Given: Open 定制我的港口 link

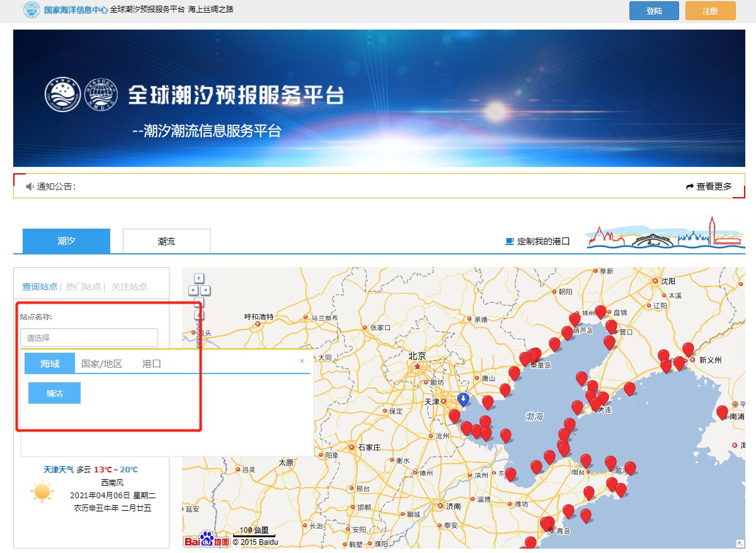Looking at the screenshot, I should (543, 241).
